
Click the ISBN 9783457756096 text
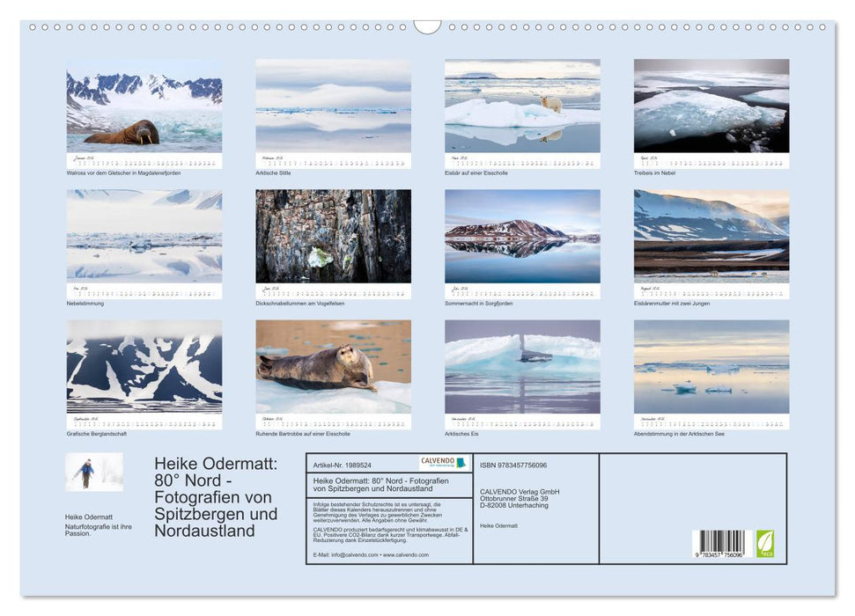(513, 464)
